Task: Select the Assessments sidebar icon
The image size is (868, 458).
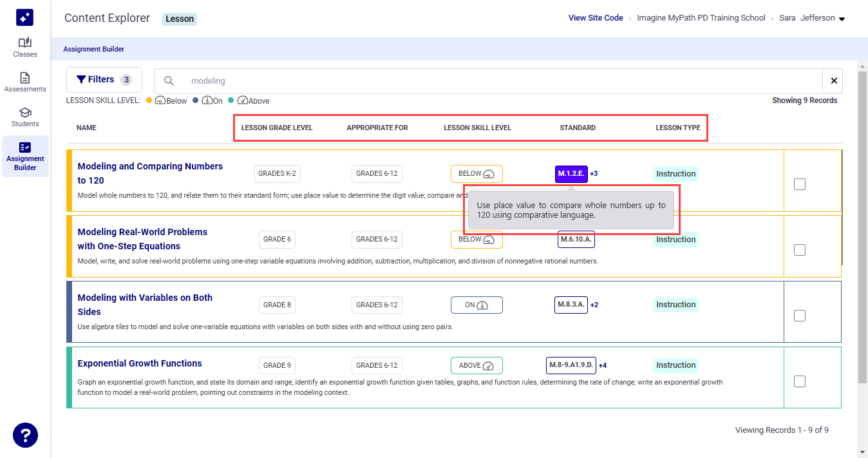Action: tap(24, 80)
